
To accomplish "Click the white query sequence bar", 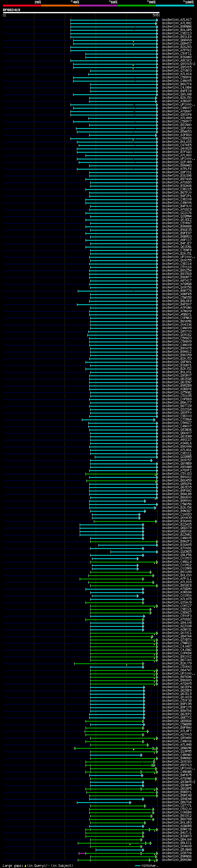I will 81,13.
